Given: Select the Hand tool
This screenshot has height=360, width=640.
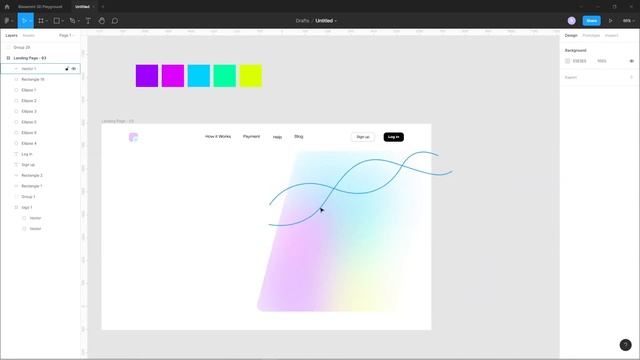Looking at the screenshot, I should pos(102,21).
